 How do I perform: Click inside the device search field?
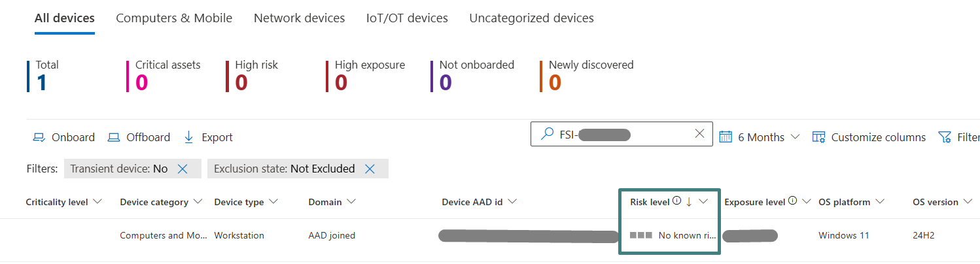click(x=621, y=134)
